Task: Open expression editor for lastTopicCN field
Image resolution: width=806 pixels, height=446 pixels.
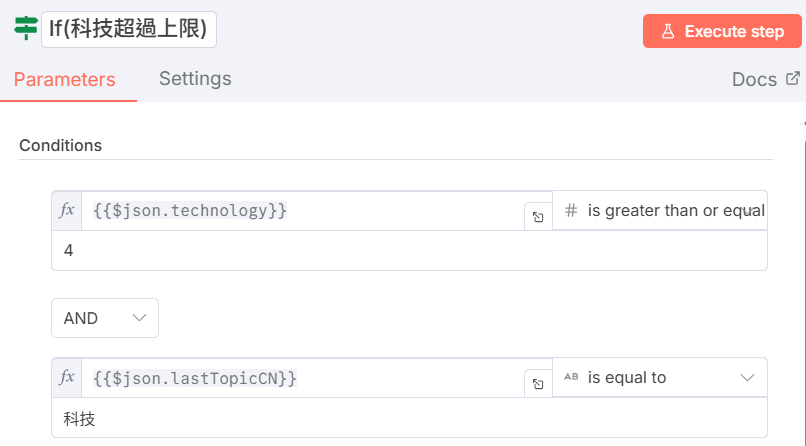Action: click(537, 383)
